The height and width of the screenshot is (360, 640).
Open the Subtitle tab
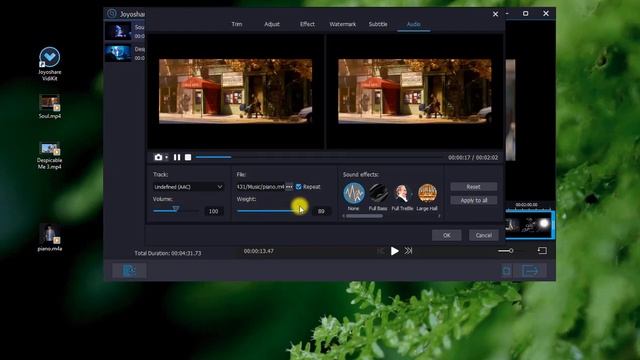click(x=378, y=24)
